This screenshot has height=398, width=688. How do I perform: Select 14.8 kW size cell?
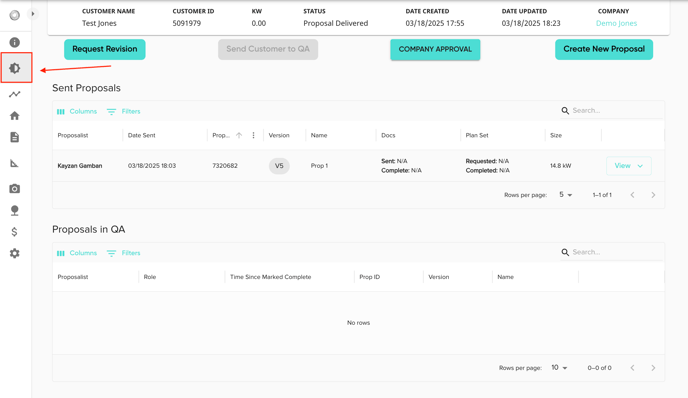coord(560,166)
